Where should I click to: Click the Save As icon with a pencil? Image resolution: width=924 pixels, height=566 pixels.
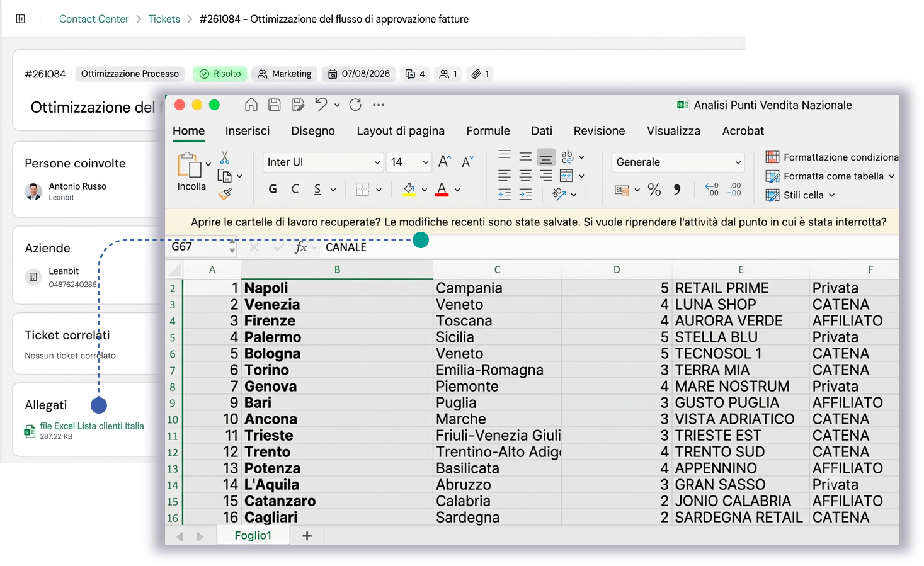[298, 105]
